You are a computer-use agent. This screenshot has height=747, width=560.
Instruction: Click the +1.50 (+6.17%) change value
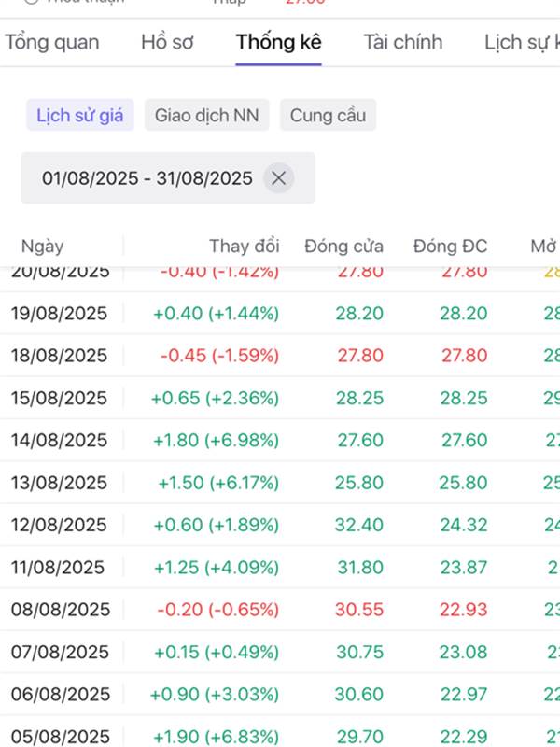point(217,483)
